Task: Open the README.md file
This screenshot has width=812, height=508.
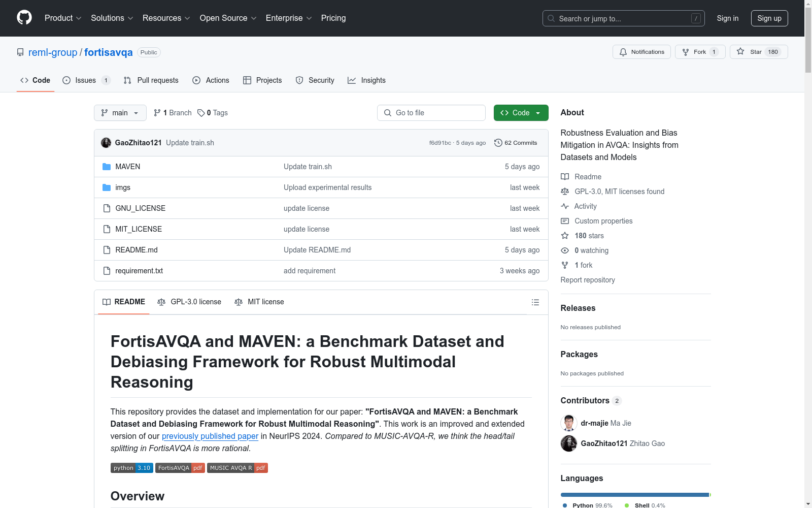Action: tap(137, 250)
